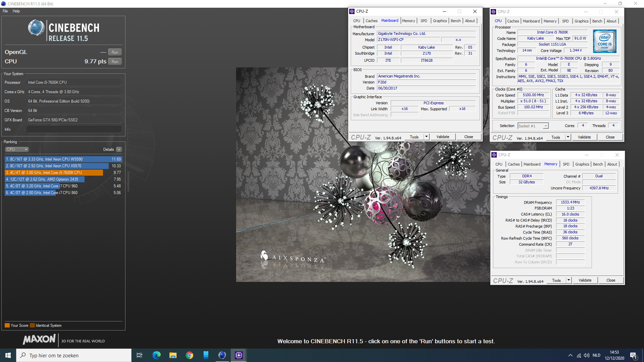Click the DRAM Frequency value 1533.4 MHz
The height and width of the screenshot is (362, 644).
click(x=570, y=202)
